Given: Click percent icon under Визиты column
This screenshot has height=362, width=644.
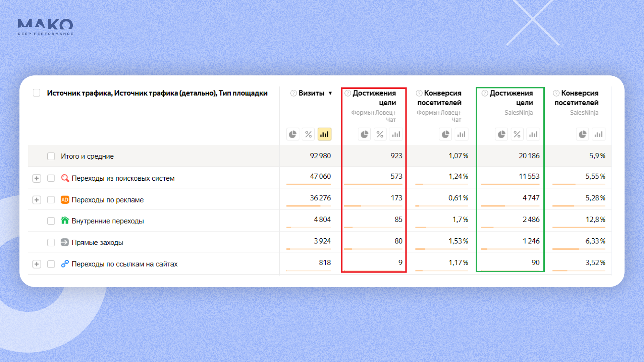Looking at the screenshot, I should point(309,134).
